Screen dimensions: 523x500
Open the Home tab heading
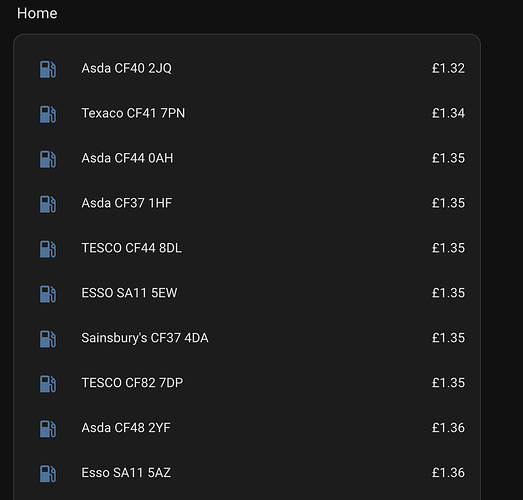[x=37, y=13]
